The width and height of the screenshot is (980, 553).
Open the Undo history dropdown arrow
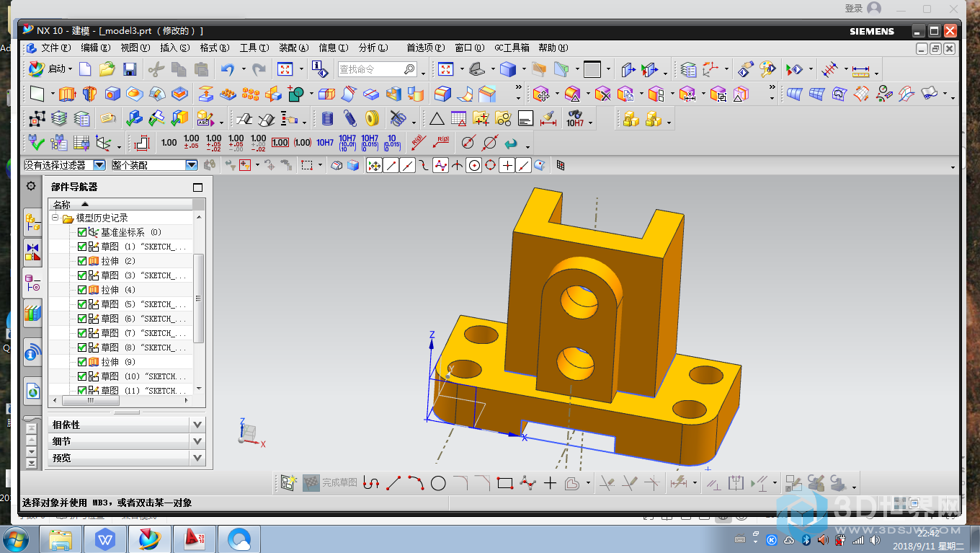coord(244,69)
